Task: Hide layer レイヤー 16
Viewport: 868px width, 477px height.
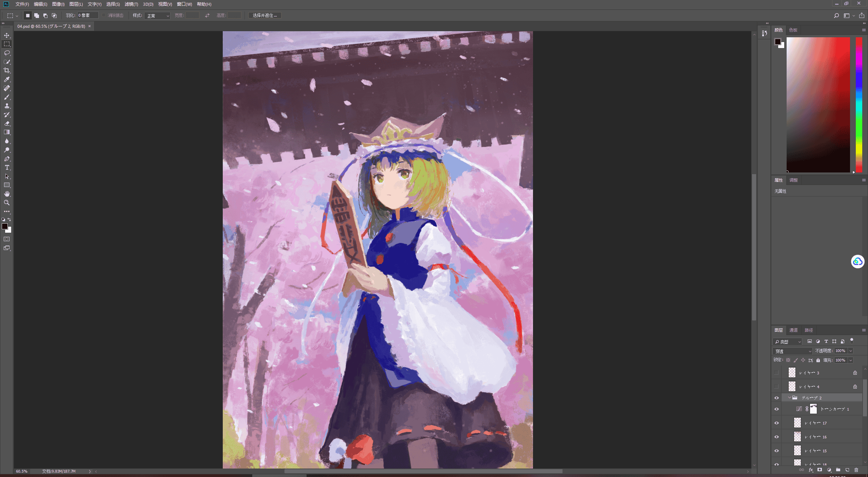Action: pyautogui.click(x=776, y=437)
